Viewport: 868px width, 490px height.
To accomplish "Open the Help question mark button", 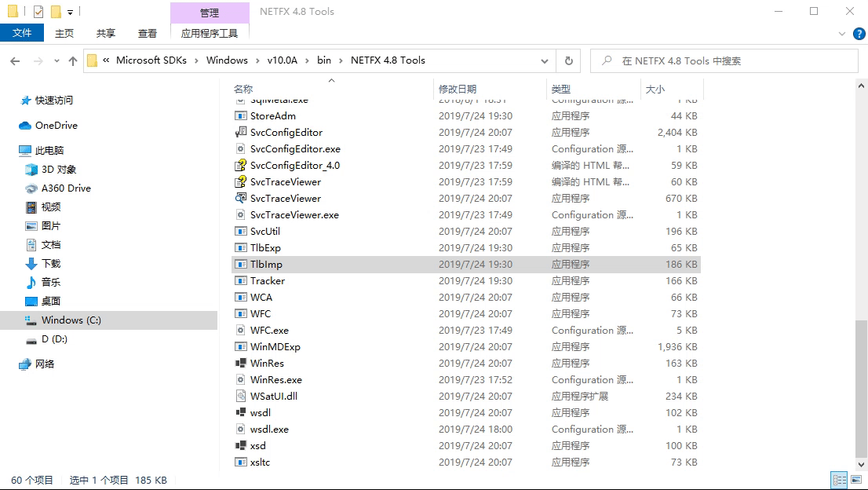I will pos(859,34).
